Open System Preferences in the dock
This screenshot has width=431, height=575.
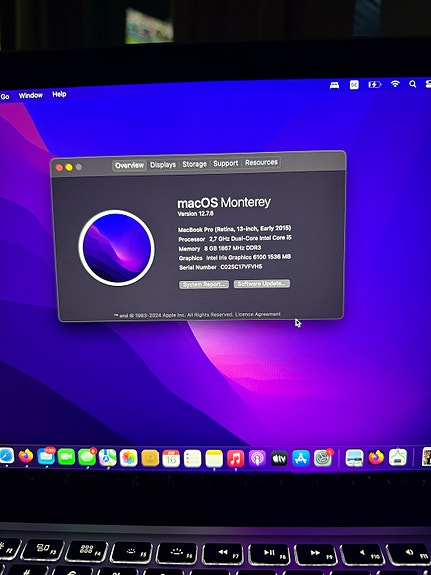click(x=323, y=458)
